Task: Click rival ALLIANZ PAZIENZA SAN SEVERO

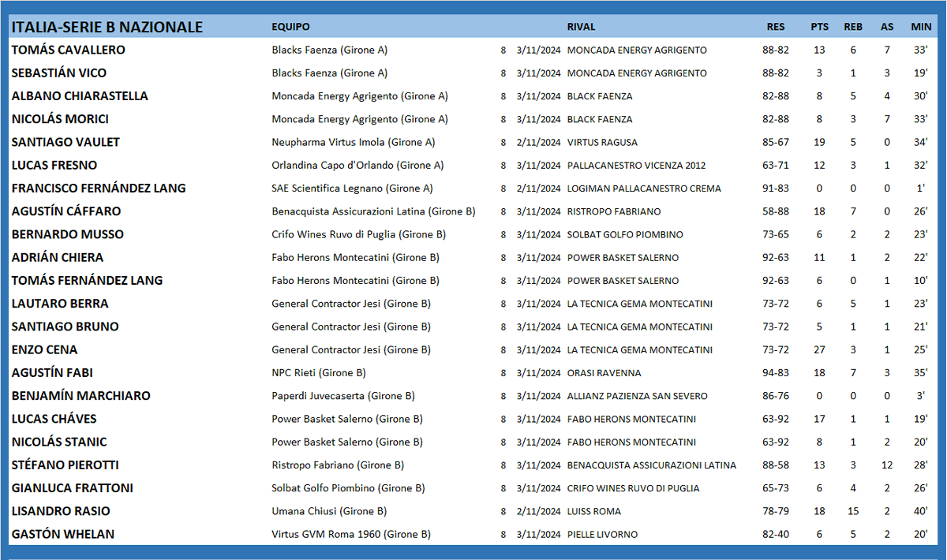Action: [x=637, y=396]
